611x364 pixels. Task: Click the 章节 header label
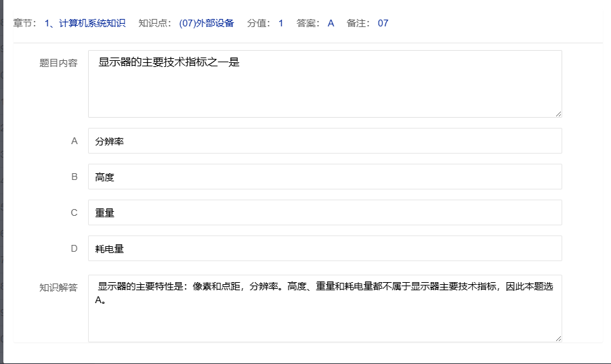[22, 24]
